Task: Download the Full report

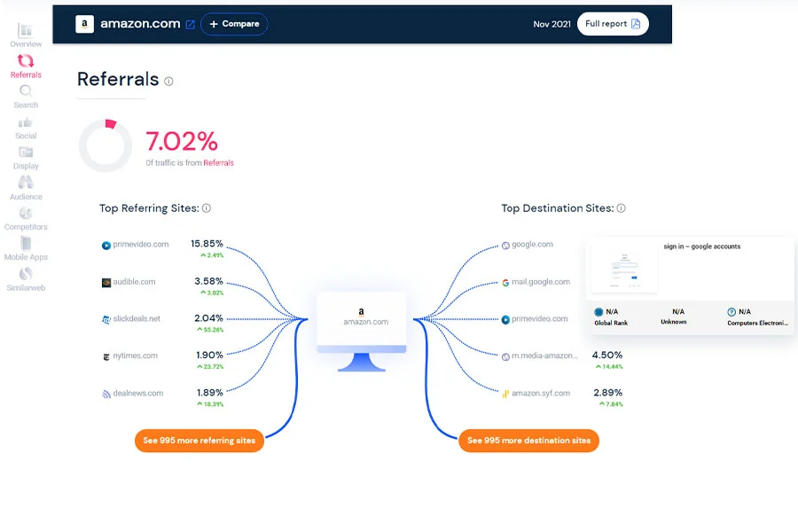Action: point(613,24)
